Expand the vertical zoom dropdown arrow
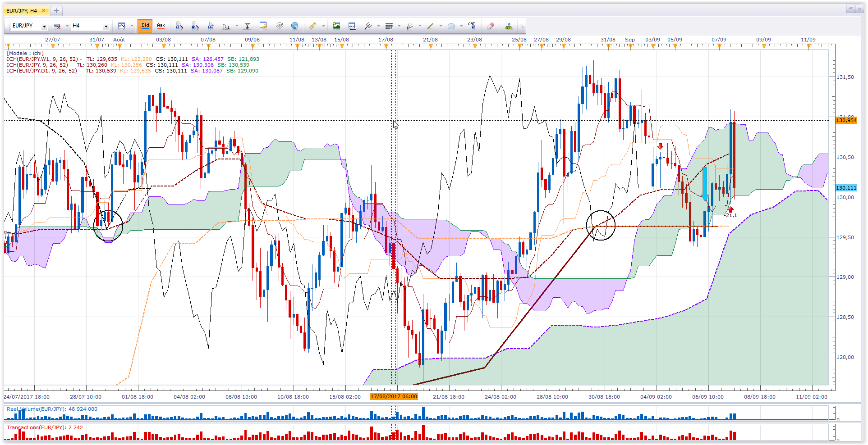868x445 pixels. 237,26
